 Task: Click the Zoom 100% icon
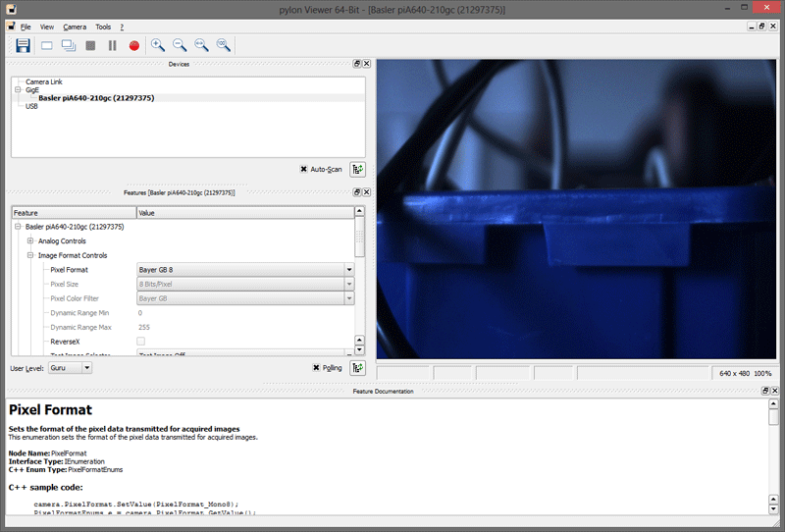(x=224, y=45)
